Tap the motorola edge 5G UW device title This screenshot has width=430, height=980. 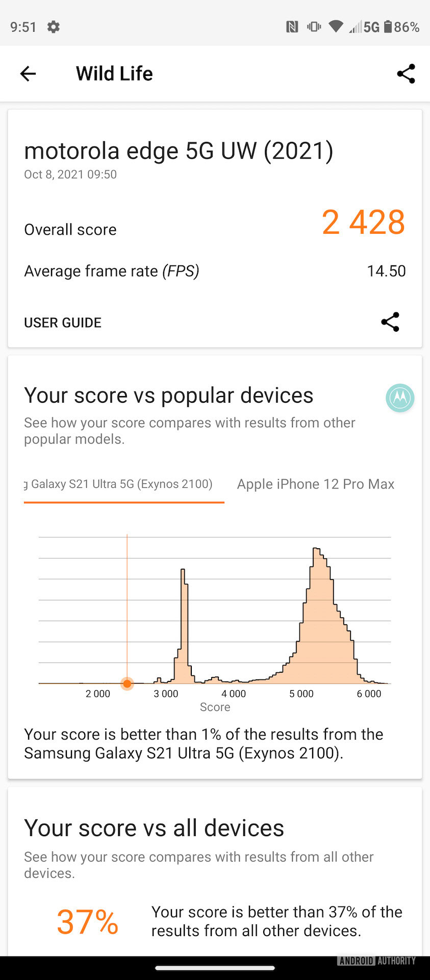179,151
